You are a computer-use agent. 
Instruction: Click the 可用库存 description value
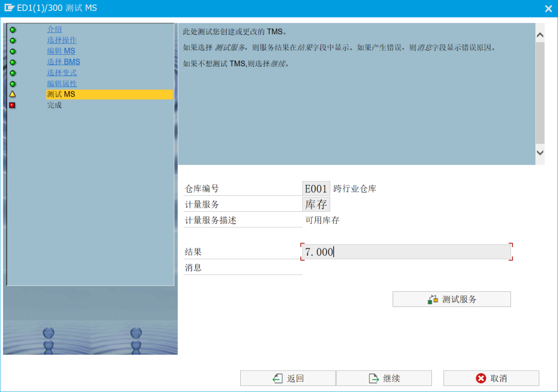pyautogui.click(x=322, y=220)
